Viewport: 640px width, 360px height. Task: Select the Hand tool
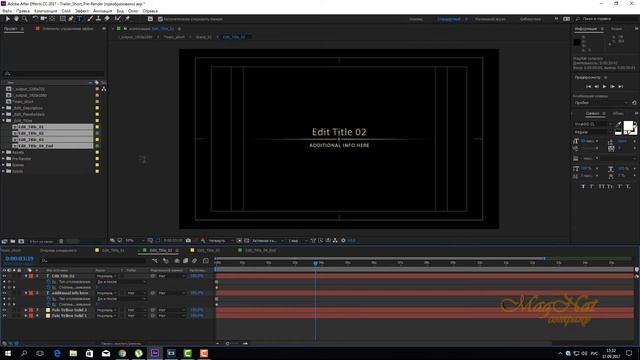point(16,19)
